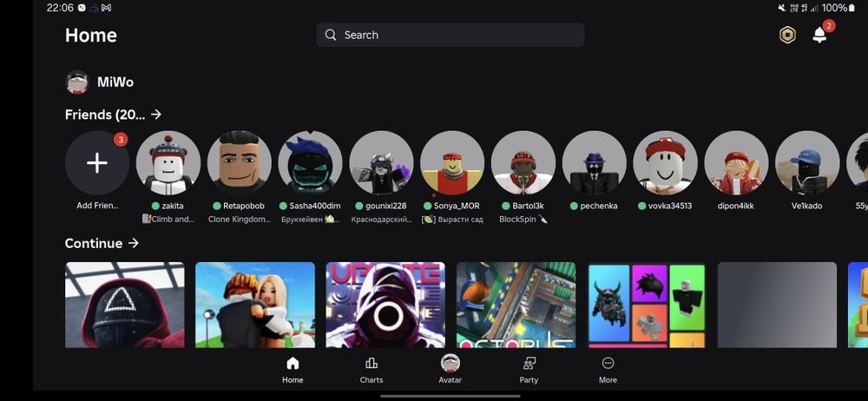868x401 pixels.
Task: Click the MiWo username
Action: pos(115,82)
